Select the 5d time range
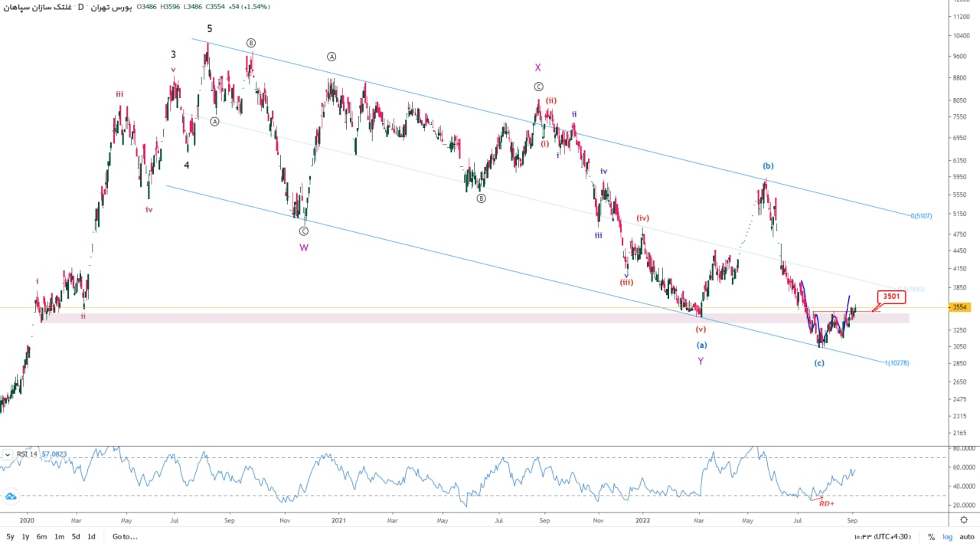 pos(75,537)
